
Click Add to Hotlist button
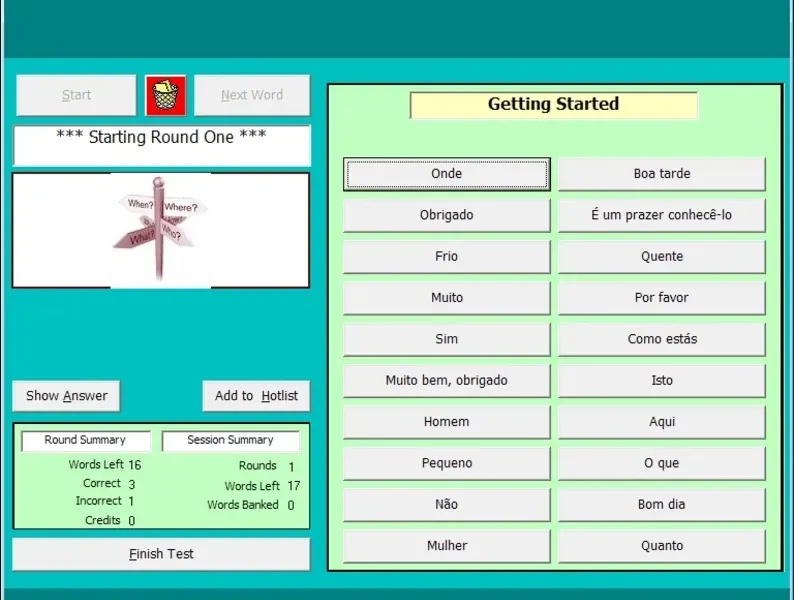click(x=256, y=396)
